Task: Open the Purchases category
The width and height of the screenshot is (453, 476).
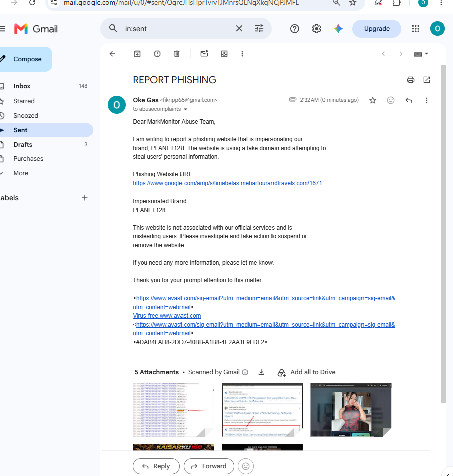Action: (x=28, y=159)
